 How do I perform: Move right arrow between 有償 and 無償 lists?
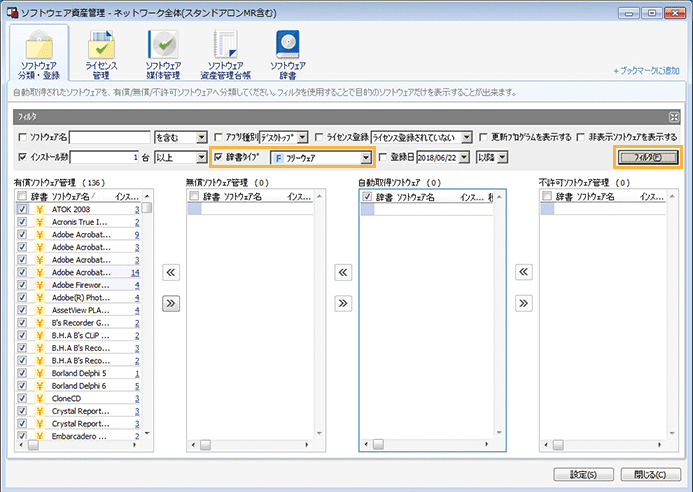pyautogui.click(x=171, y=303)
